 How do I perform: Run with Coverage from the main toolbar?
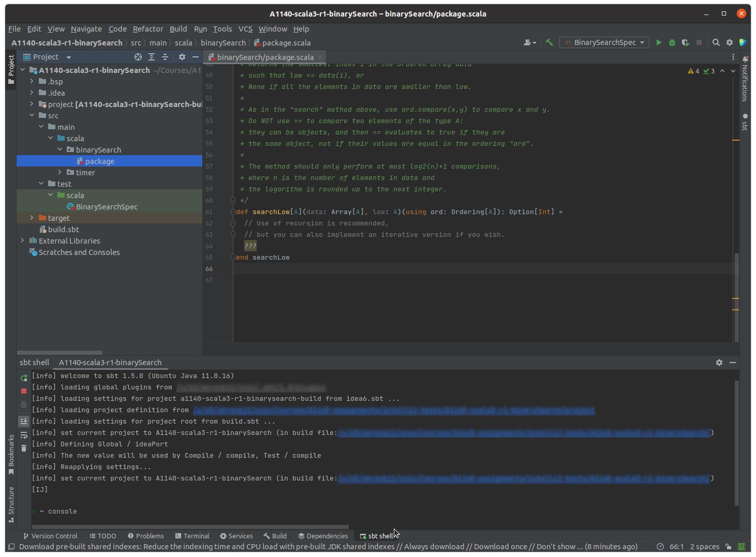[x=686, y=42]
